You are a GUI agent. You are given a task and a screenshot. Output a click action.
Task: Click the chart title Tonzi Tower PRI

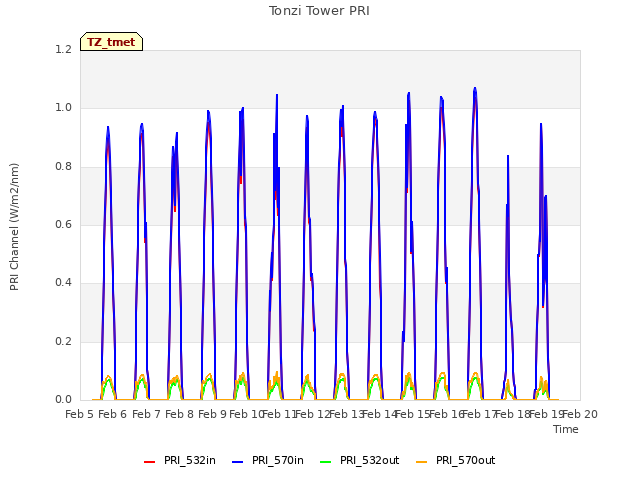(x=319, y=11)
